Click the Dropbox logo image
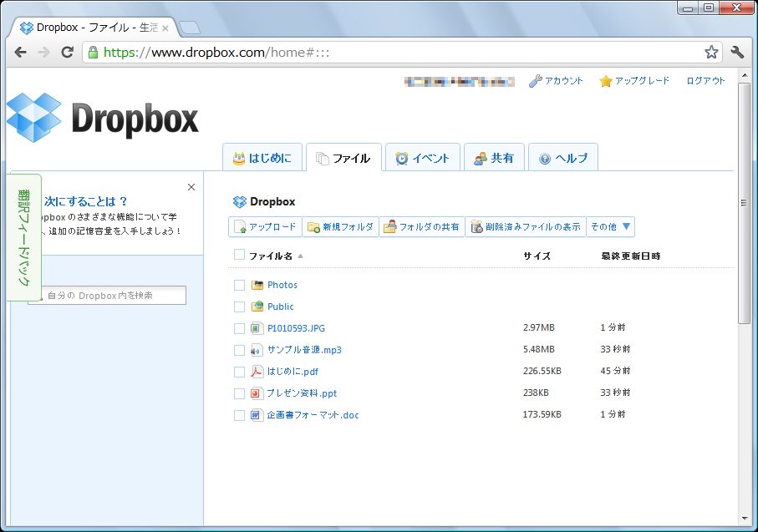 coord(103,118)
